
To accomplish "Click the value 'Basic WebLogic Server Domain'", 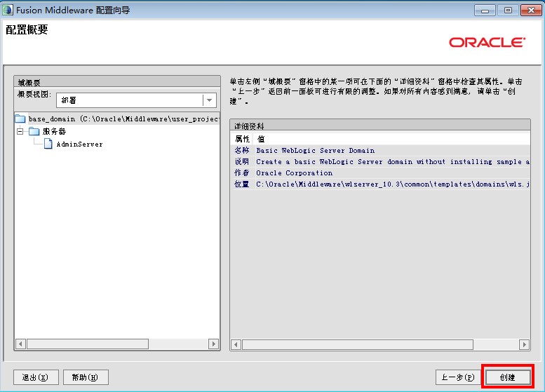I will 315,151.
